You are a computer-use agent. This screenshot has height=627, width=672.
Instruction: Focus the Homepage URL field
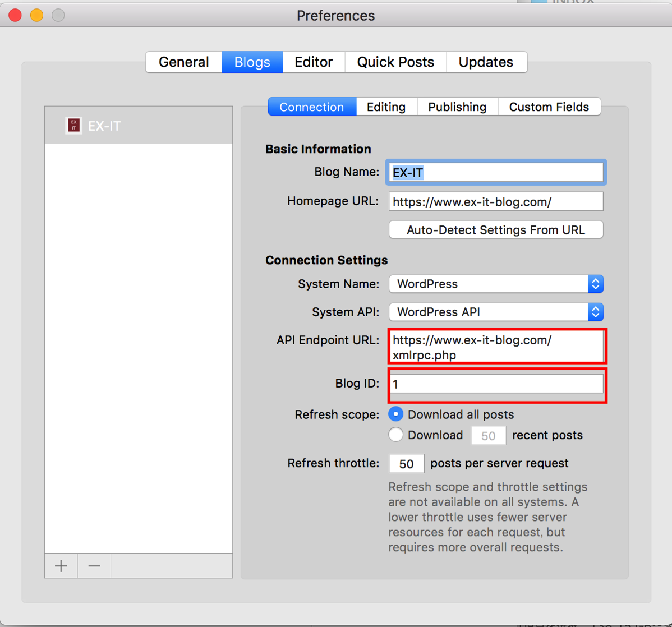[x=496, y=201]
